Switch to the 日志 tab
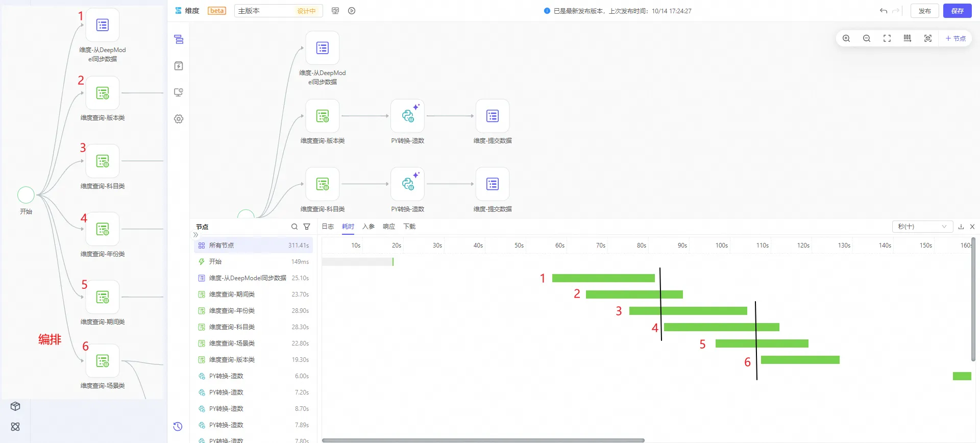The image size is (980, 443). (x=328, y=227)
